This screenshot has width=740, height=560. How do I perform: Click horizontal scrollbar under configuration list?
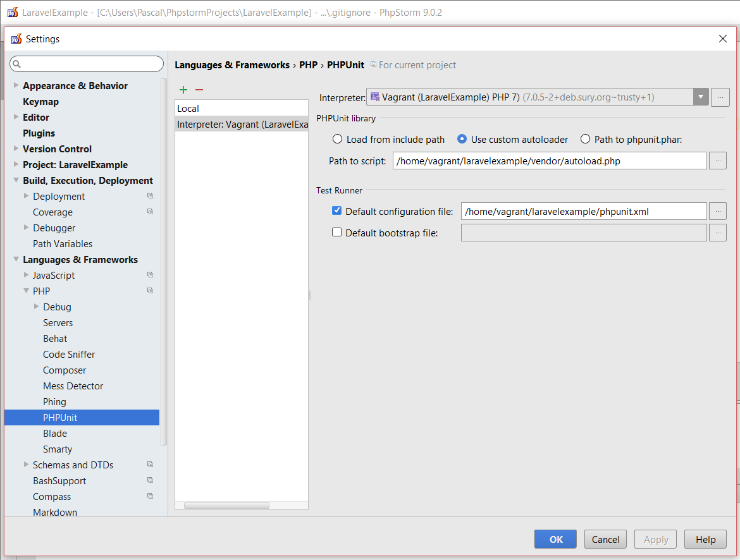226,506
